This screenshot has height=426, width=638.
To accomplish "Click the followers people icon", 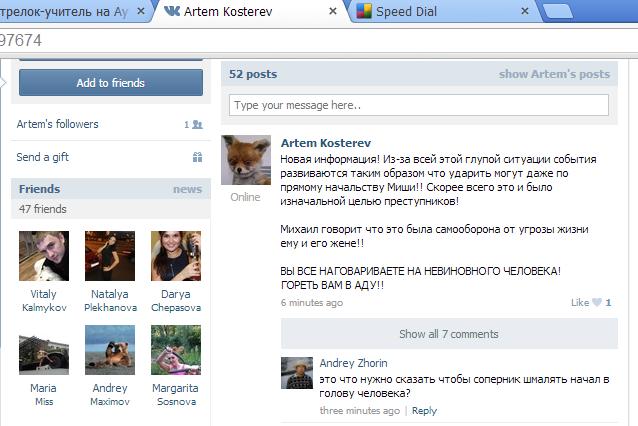I will pyautogui.click(x=197, y=125).
